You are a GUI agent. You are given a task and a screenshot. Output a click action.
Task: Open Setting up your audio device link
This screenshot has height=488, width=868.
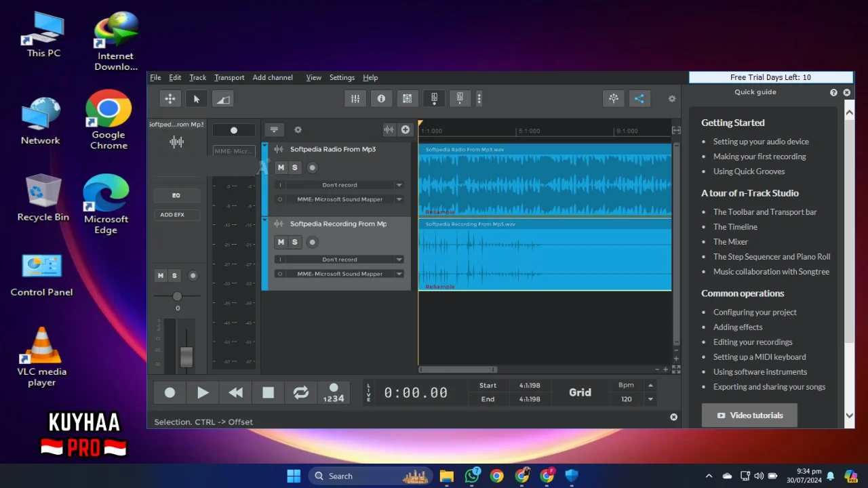point(761,142)
